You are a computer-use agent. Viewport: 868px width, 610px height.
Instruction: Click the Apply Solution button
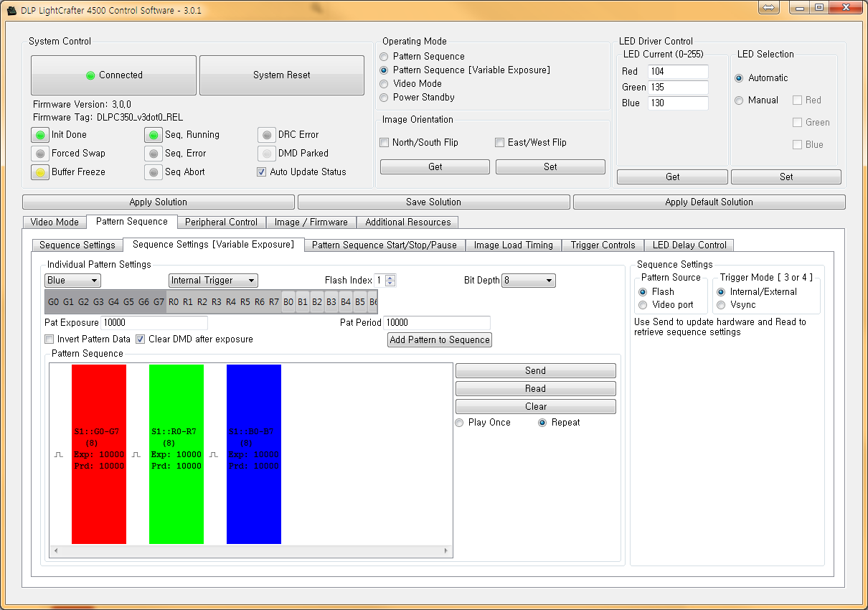pyautogui.click(x=159, y=202)
